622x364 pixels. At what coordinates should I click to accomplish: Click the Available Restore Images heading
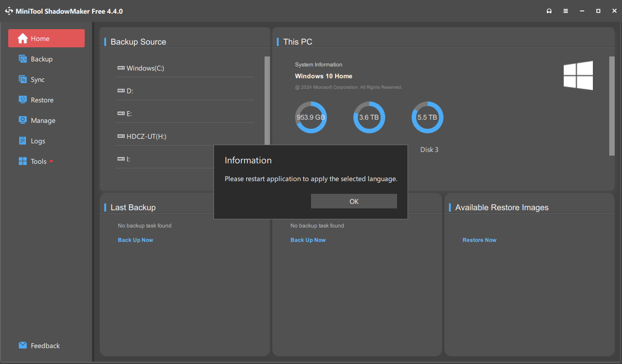[x=502, y=207]
